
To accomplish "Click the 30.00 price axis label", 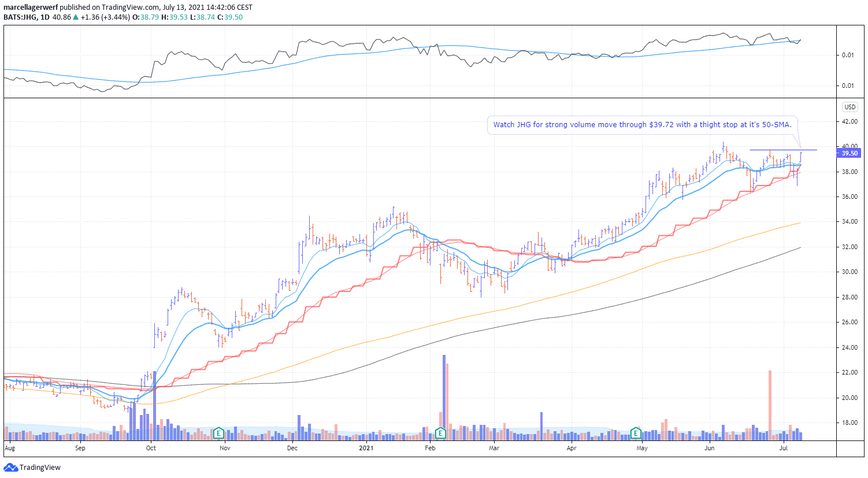I will 850,272.
